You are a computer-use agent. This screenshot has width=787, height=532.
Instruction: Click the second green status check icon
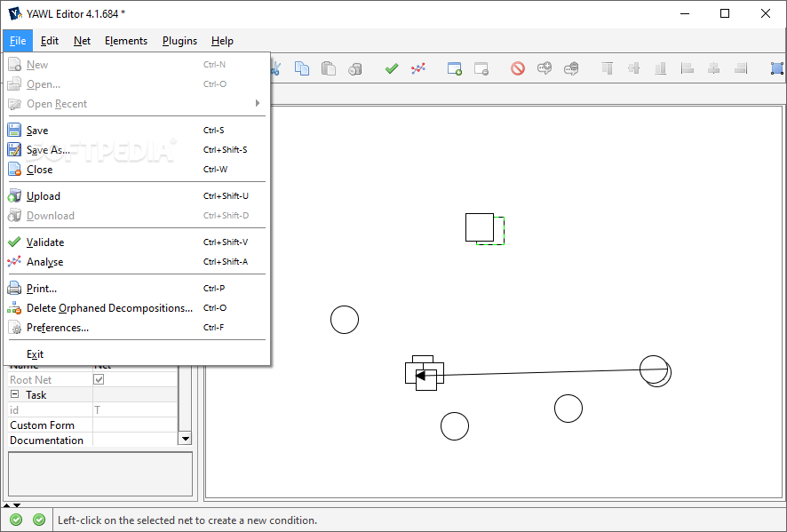click(x=39, y=520)
